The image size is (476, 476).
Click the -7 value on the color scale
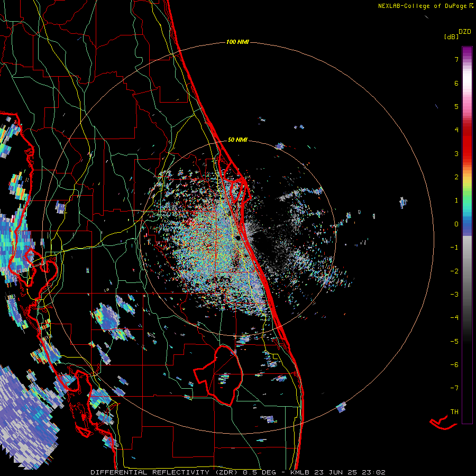[454, 388]
